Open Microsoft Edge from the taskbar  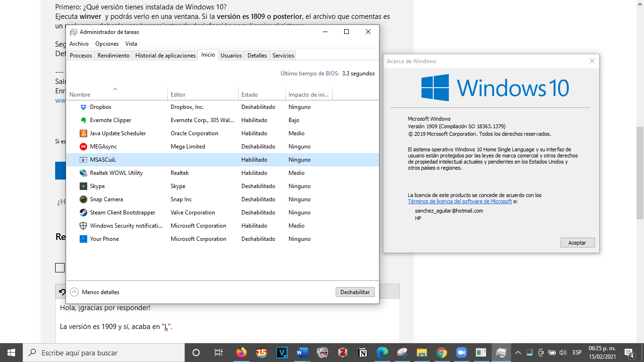[382, 353]
